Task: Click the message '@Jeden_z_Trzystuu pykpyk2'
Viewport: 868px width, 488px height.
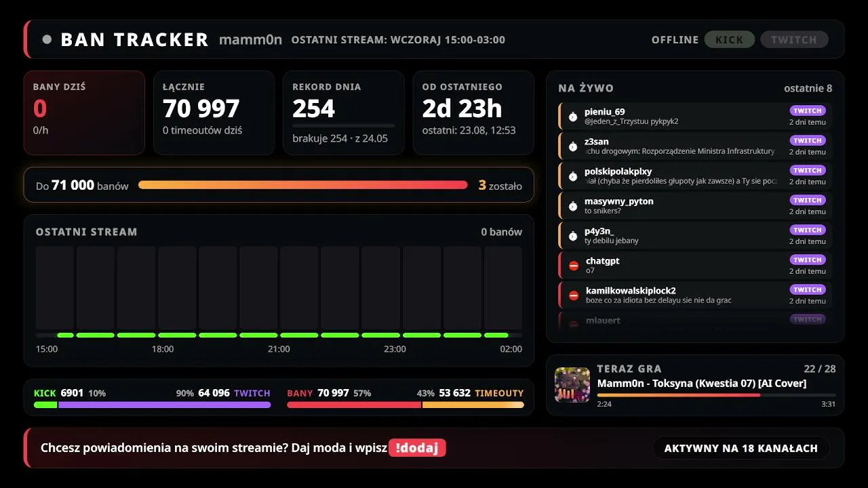Action: [x=631, y=121]
